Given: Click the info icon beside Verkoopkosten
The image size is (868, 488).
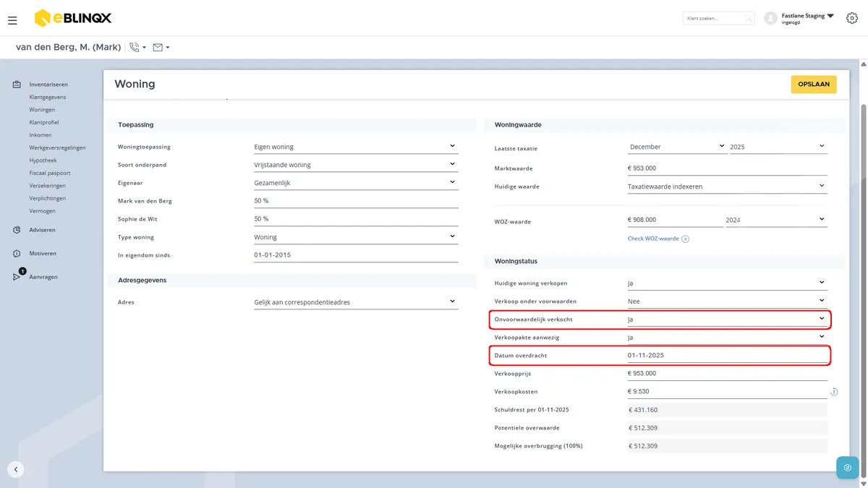Looking at the screenshot, I should coord(834,392).
